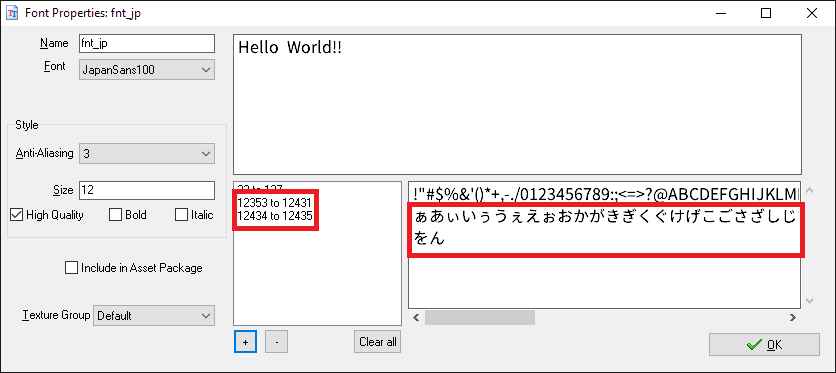Select the 12434 to 12435 range
Viewport: 836px width, 373px height.
pos(275,216)
